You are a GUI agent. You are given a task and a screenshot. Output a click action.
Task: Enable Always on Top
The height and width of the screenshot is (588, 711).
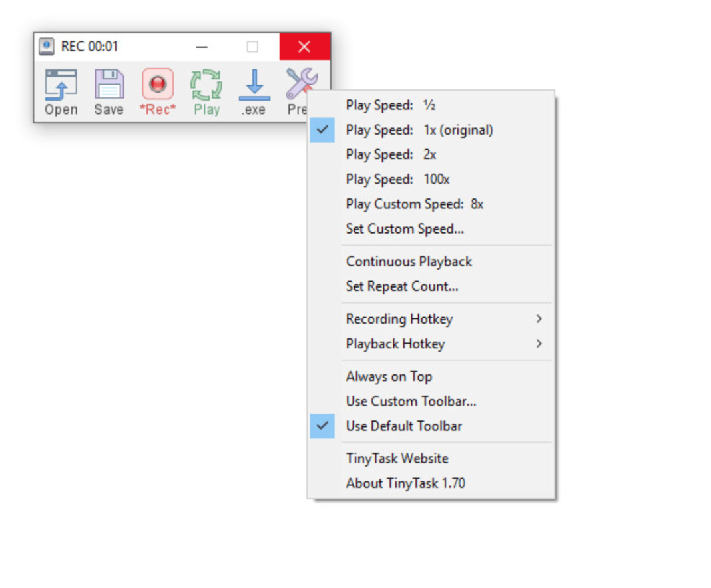click(x=389, y=376)
